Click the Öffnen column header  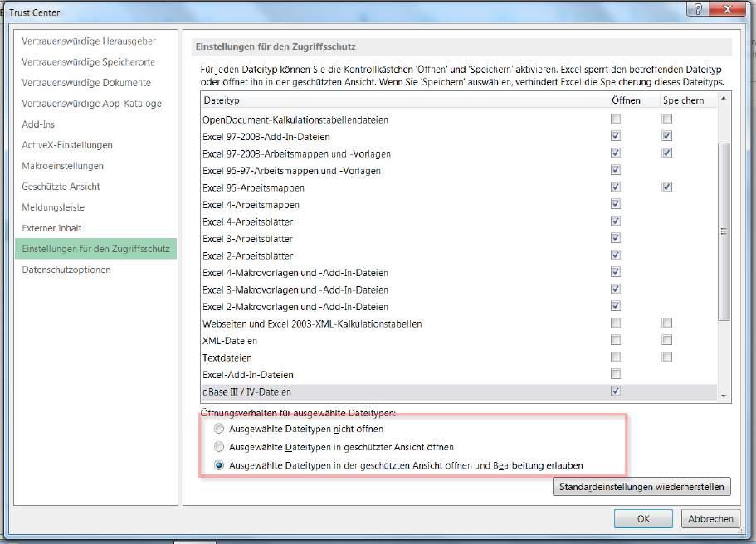pyautogui.click(x=626, y=100)
